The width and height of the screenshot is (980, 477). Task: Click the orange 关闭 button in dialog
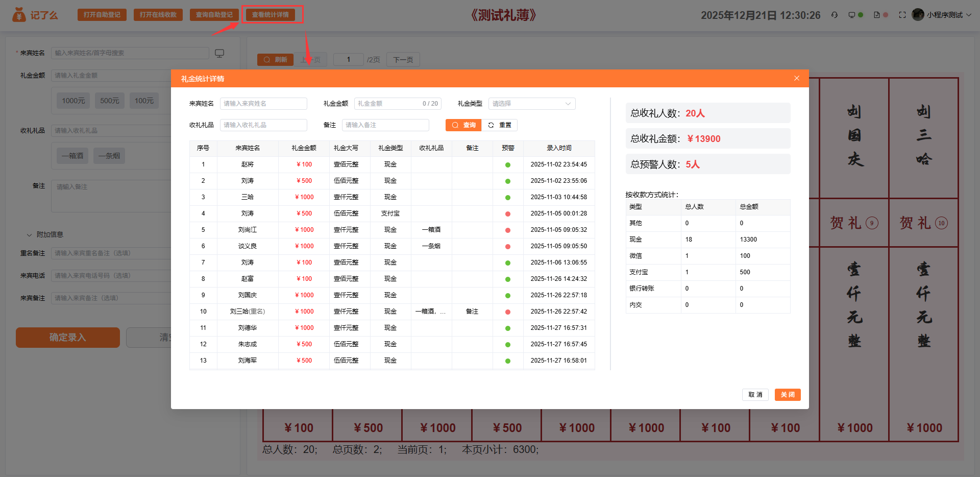pos(788,395)
